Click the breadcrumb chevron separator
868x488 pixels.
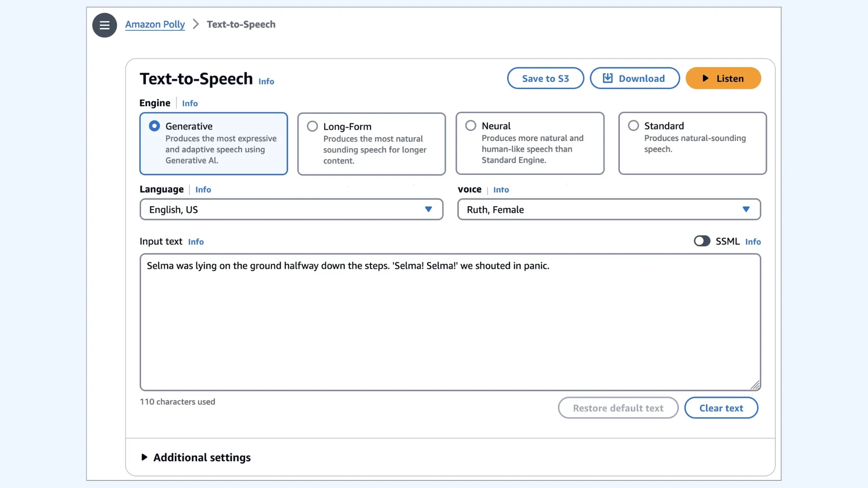pos(196,24)
